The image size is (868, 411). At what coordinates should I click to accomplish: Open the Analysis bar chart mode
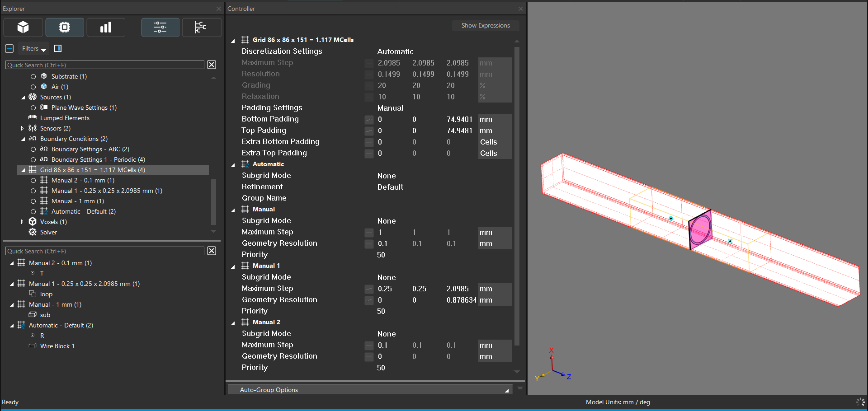(106, 28)
